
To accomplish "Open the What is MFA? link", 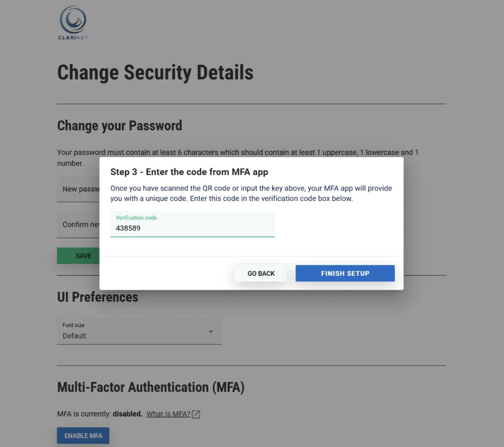I will [x=168, y=414].
